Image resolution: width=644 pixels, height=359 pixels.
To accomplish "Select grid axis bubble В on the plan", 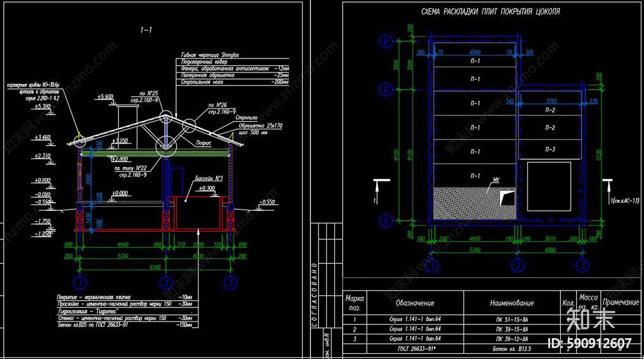I will pyautogui.click(x=386, y=41).
